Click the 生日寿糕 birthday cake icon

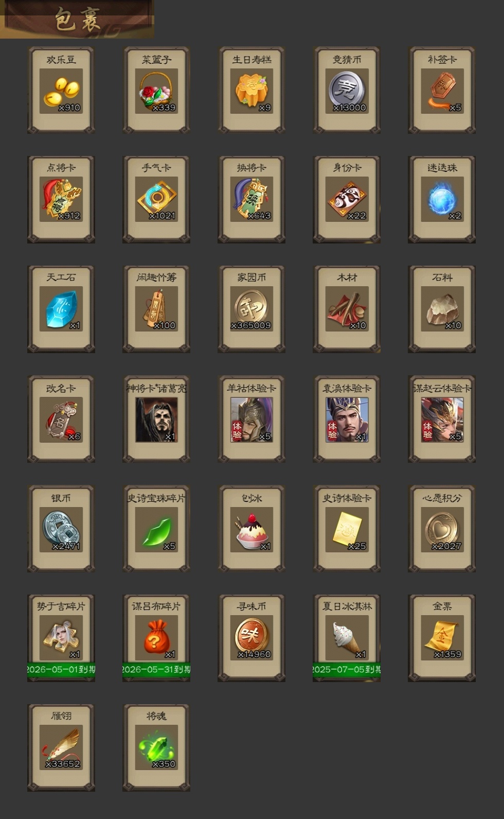tap(251, 90)
